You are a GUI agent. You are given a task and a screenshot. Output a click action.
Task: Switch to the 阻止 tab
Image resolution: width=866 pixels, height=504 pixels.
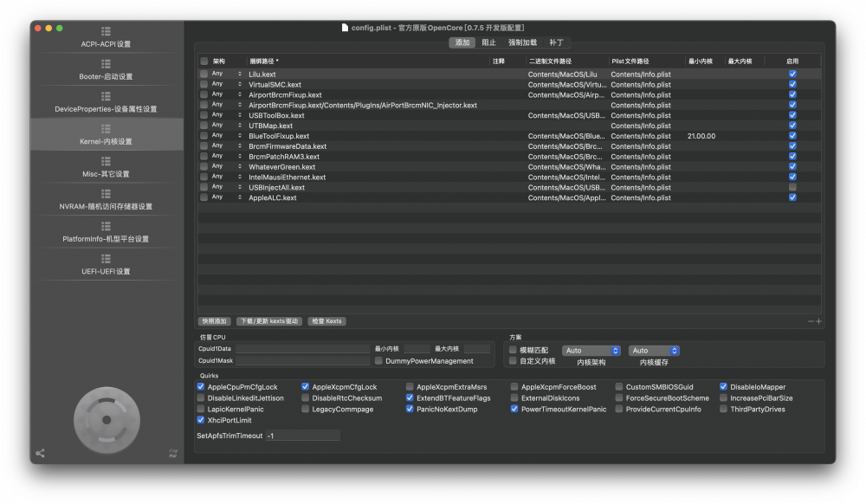pyautogui.click(x=488, y=42)
